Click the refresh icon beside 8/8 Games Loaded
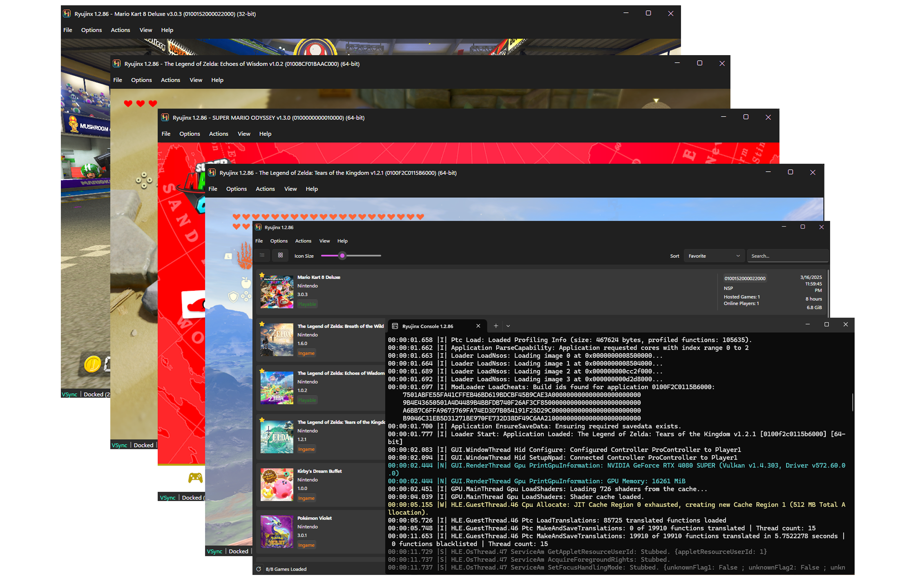The height and width of the screenshot is (588, 911). pos(259,569)
